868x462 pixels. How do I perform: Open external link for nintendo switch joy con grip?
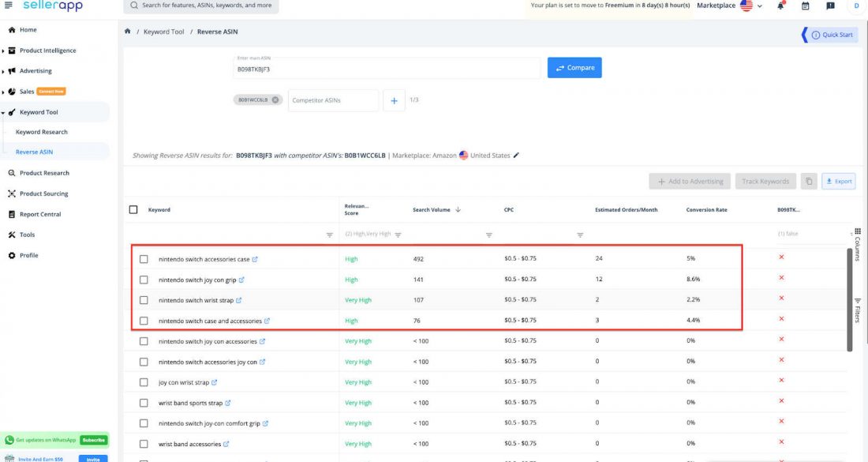[x=241, y=280]
